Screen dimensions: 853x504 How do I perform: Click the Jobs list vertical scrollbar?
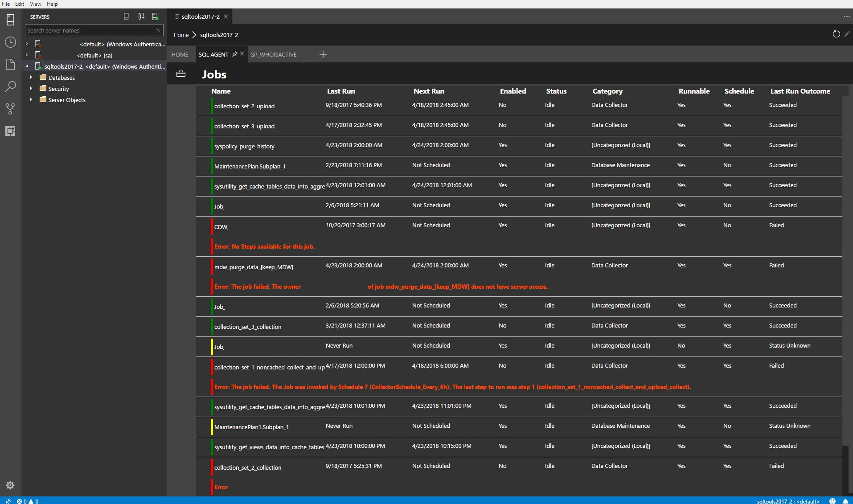845,267
